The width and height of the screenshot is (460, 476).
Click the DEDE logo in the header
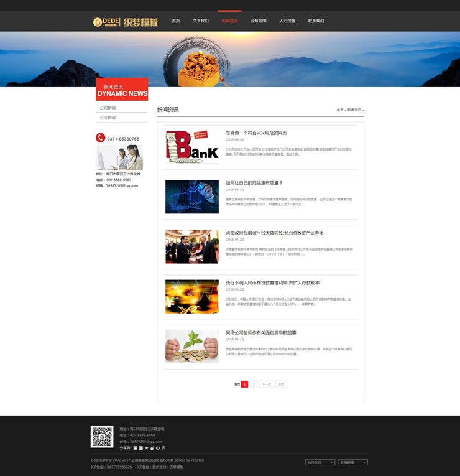coord(106,22)
